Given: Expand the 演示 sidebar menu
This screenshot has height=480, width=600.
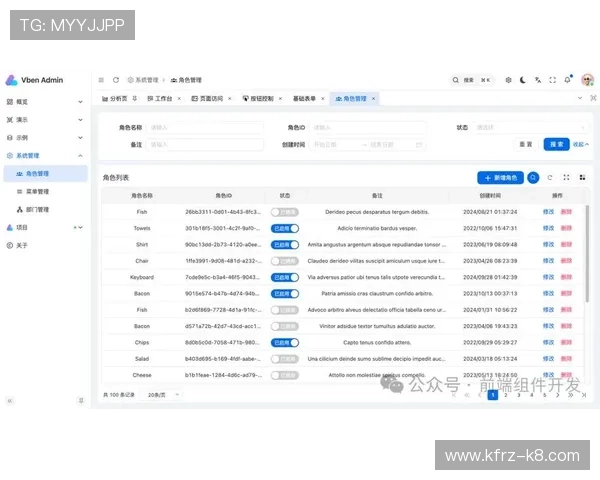Looking at the screenshot, I should 45,120.
